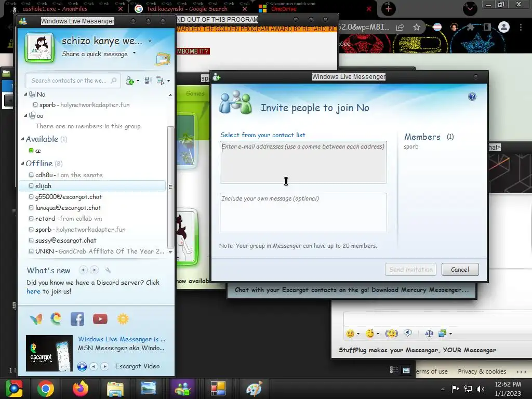Select g55000@escargot.chat contact
The image size is (532, 399).
[65, 197]
